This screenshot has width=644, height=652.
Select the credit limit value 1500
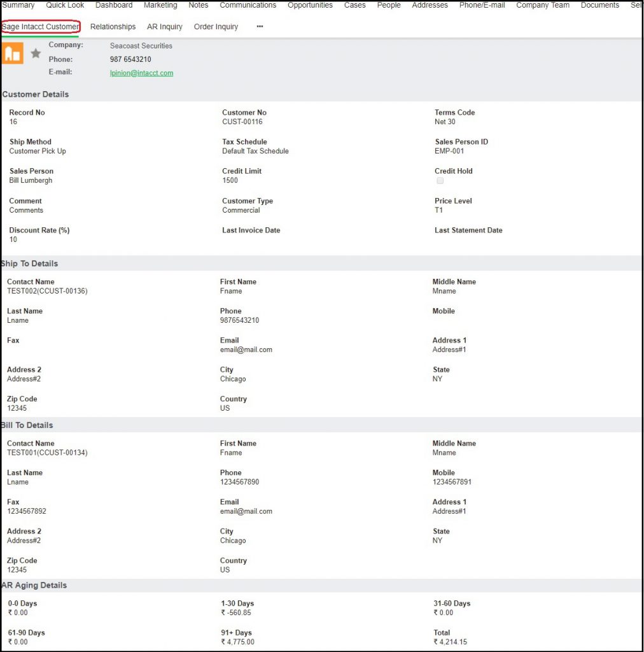pyautogui.click(x=230, y=180)
